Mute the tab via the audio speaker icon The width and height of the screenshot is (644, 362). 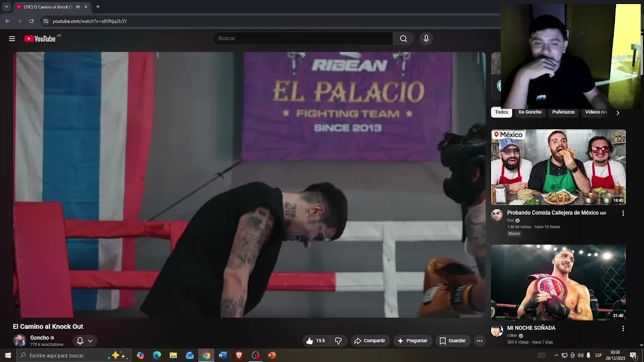[x=77, y=7]
